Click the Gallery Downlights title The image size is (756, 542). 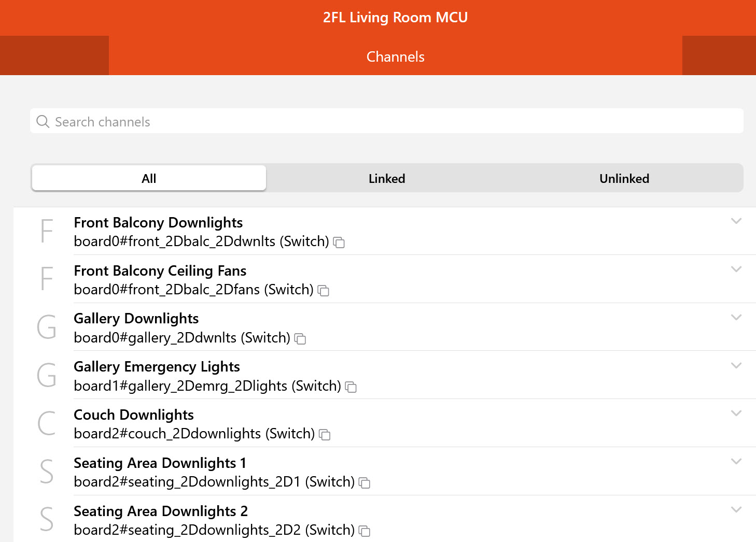click(x=136, y=319)
